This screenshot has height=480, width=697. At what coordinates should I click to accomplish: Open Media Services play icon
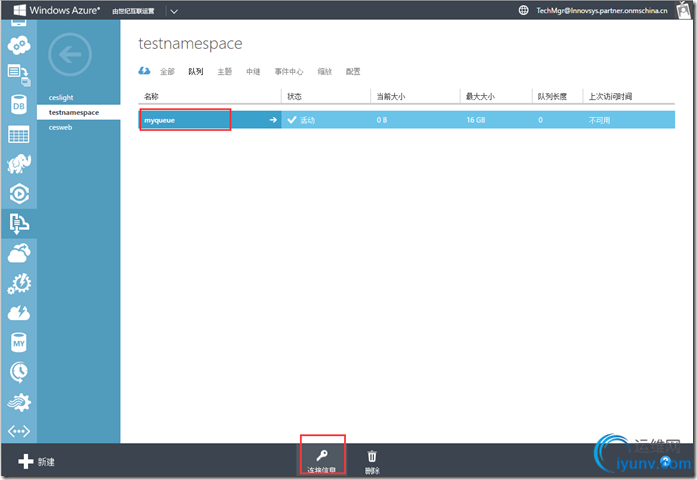(x=19, y=194)
